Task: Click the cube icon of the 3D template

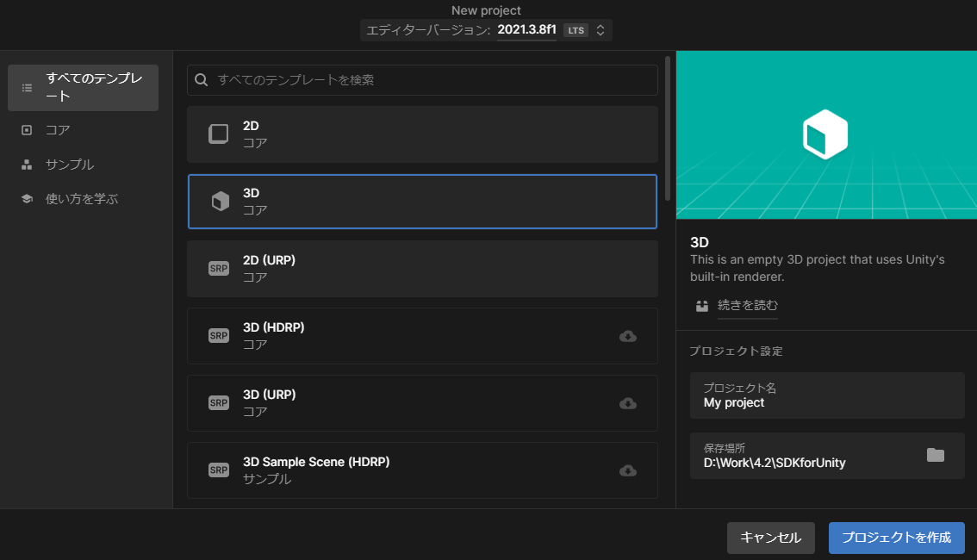Action: (220, 202)
